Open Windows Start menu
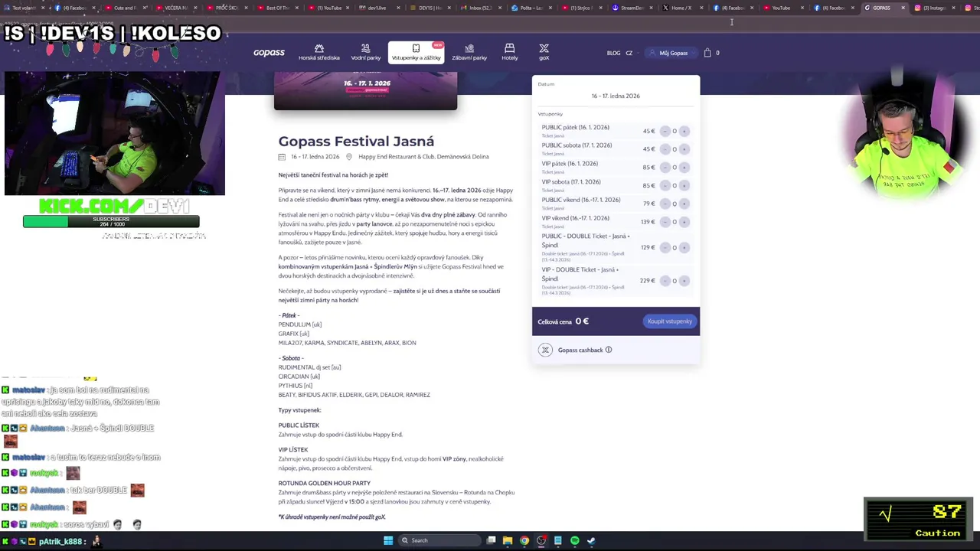 [388, 540]
